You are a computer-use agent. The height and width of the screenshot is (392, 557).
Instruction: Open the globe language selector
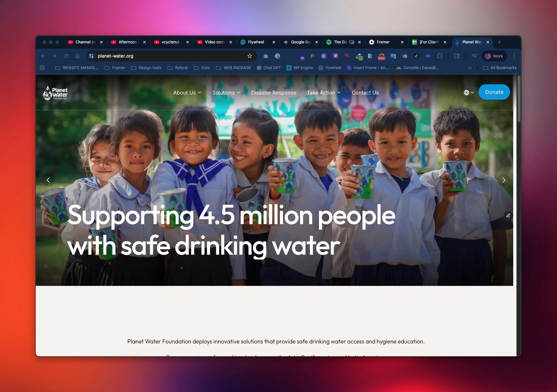click(x=469, y=93)
